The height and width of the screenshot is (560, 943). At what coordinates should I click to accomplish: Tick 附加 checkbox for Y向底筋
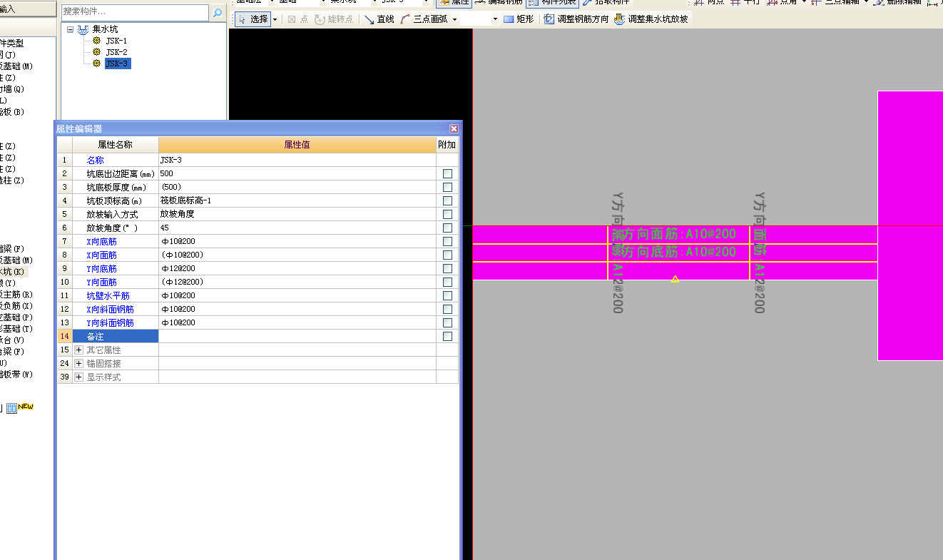[447, 268]
